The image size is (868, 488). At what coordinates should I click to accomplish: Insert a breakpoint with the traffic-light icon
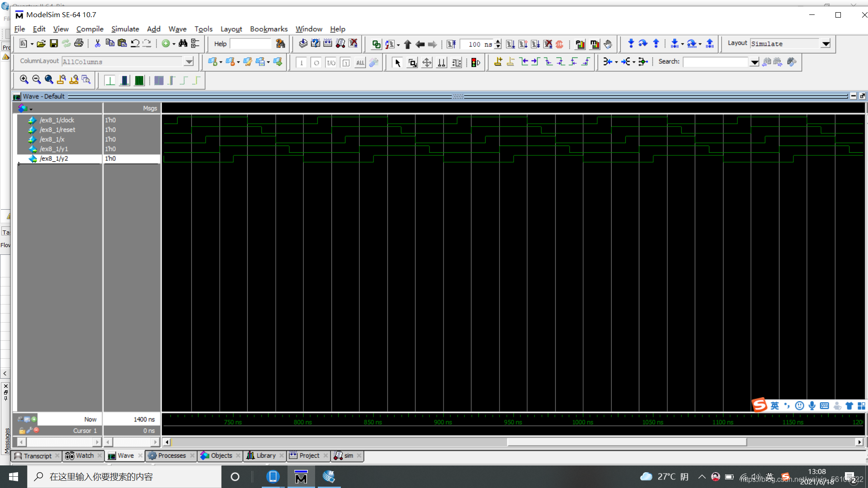click(475, 62)
